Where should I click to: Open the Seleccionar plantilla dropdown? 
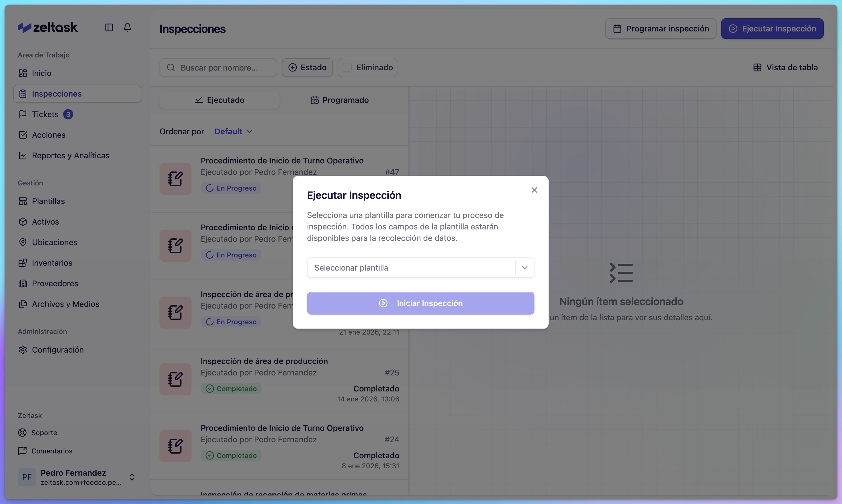coord(420,268)
